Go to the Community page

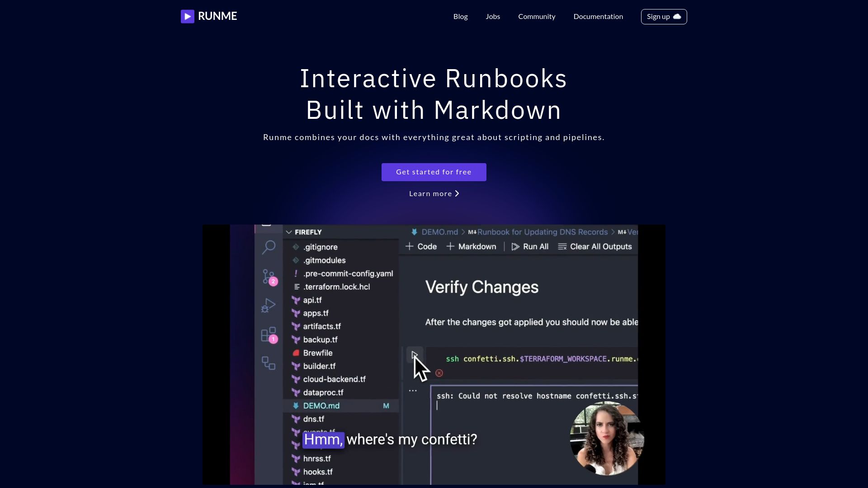537,17
